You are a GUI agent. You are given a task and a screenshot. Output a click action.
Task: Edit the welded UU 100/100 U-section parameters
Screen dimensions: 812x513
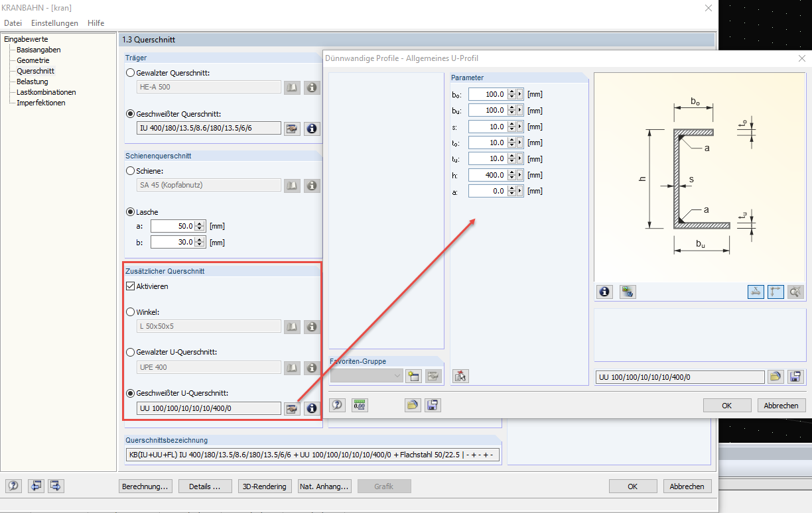coord(292,409)
